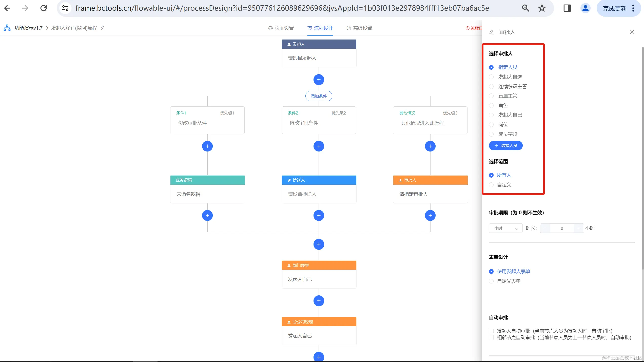644x362 pixels.
Task: Reload the page with the browser refresh icon
Action: point(44,8)
